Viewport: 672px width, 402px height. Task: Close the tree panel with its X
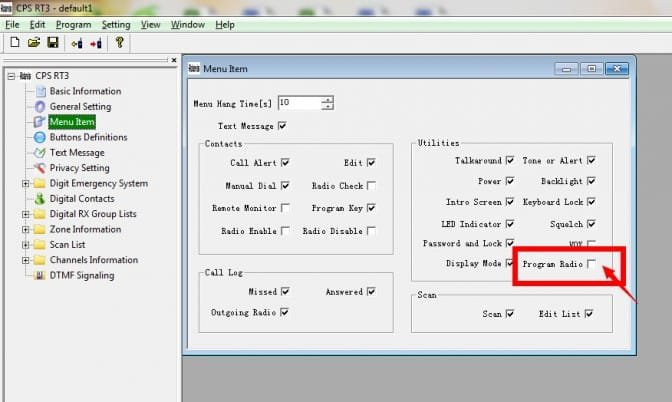pos(174,60)
